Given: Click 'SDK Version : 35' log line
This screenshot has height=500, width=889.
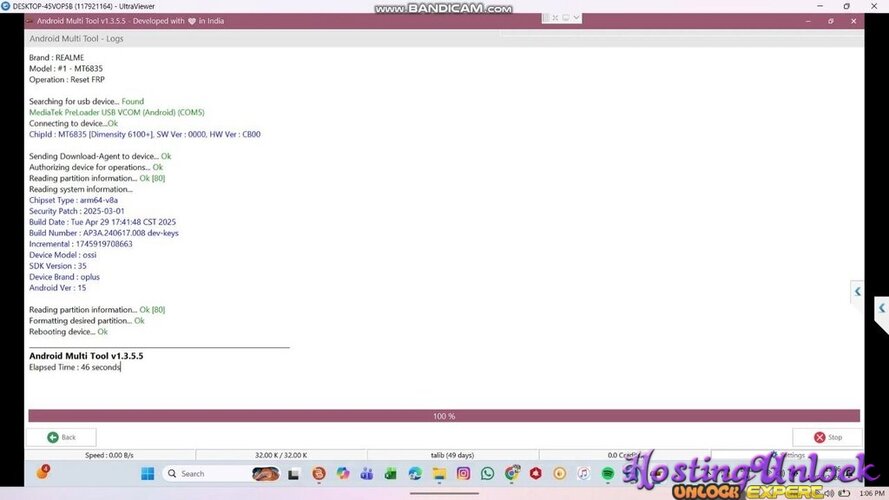Looking at the screenshot, I should tap(58, 266).
